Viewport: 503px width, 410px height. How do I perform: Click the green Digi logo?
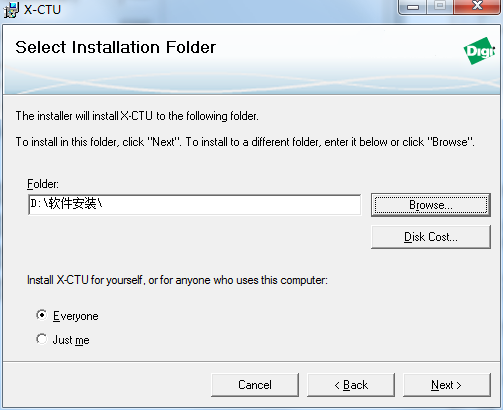pos(479,51)
